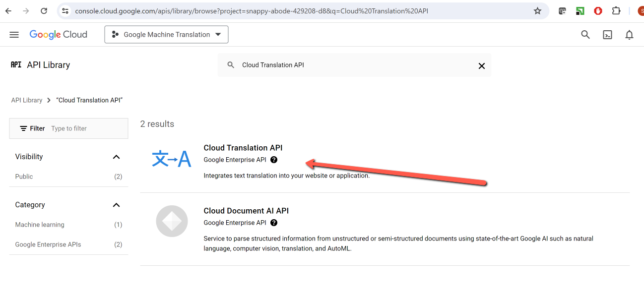Reload the page with the refresh icon

pos(44,11)
